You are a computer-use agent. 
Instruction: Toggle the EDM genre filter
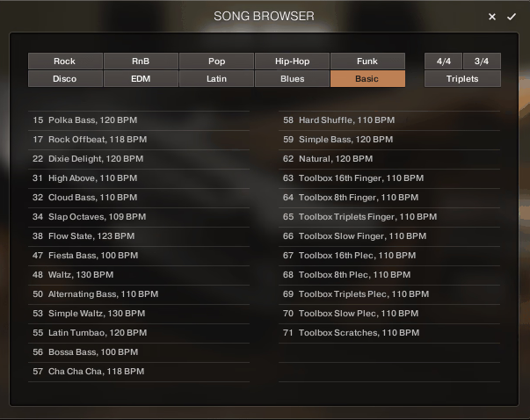[x=141, y=79]
